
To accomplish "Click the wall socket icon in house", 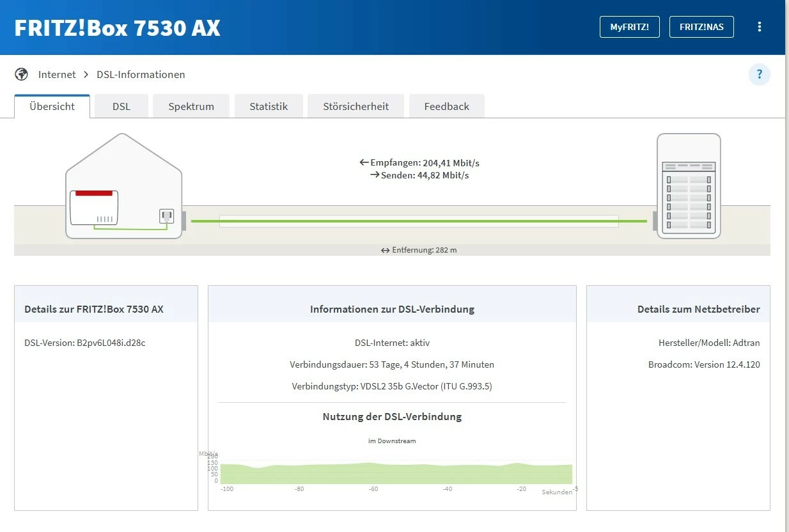I will click(166, 216).
